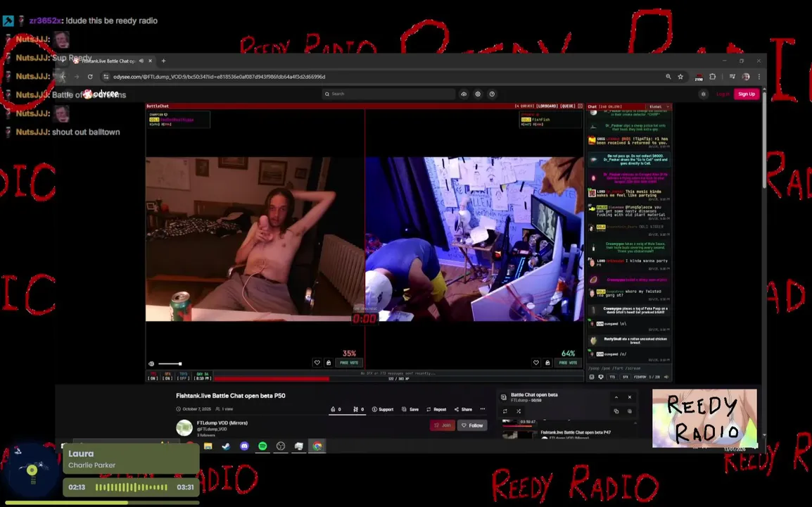The height and width of the screenshot is (507, 812).
Task: Toggle the TOYS OFF switch
Action: (x=184, y=376)
